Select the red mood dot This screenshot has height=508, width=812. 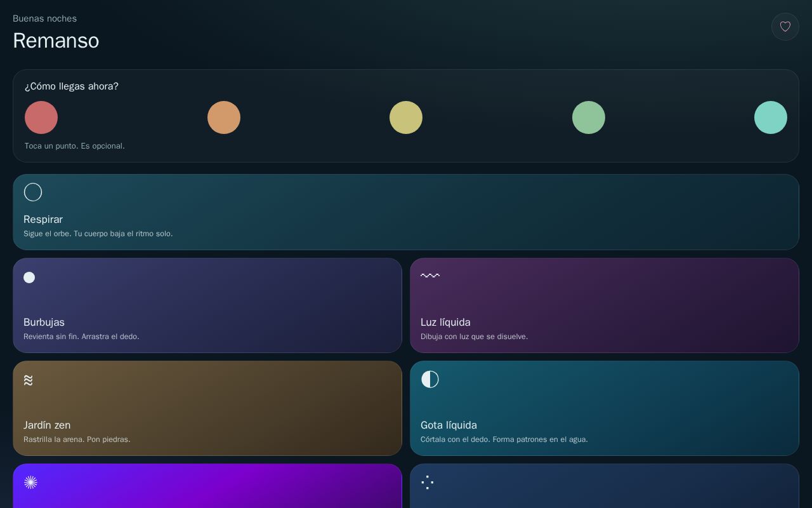[x=41, y=117]
